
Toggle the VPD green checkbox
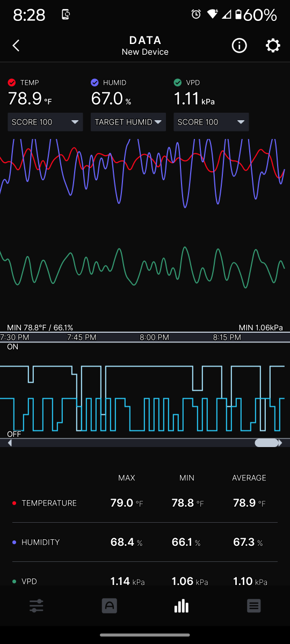coord(178,83)
